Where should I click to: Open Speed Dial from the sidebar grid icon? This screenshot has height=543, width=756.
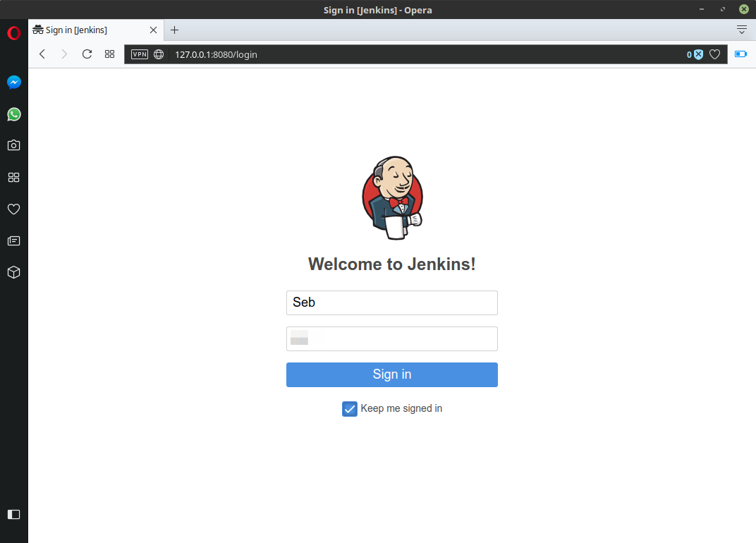(14, 177)
